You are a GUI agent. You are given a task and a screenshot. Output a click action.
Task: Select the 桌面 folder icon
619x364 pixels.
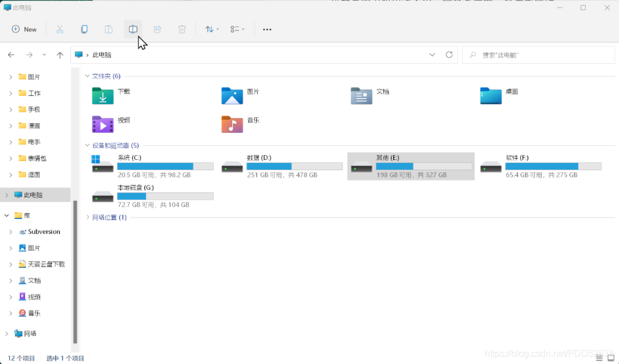click(x=491, y=96)
